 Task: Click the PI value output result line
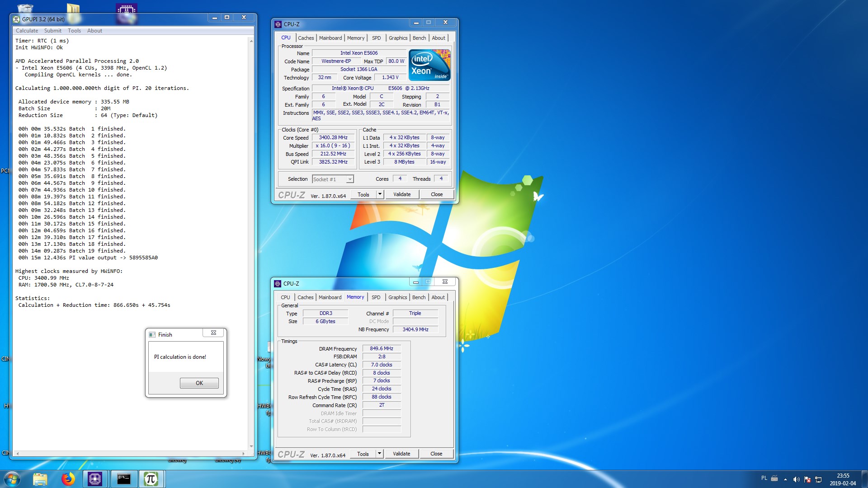point(88,258)
